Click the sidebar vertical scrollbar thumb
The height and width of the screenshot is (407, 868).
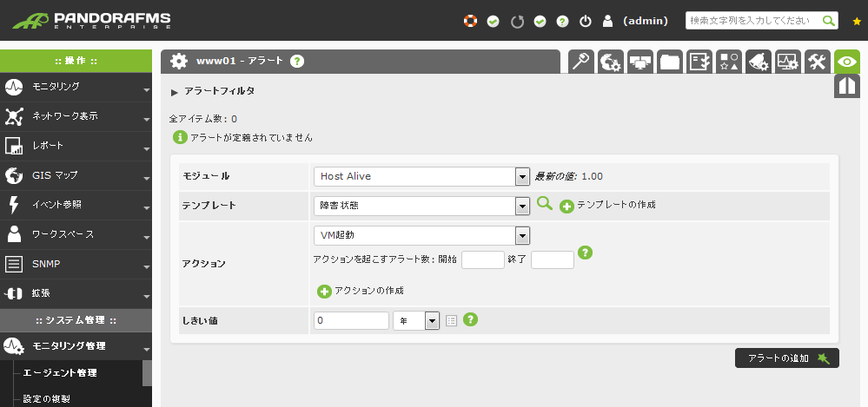[147, 372]
